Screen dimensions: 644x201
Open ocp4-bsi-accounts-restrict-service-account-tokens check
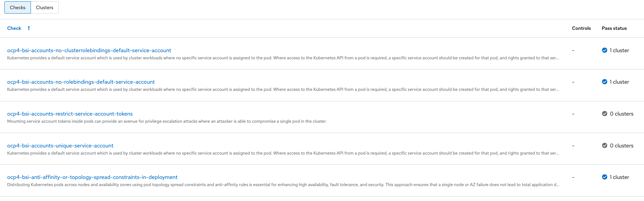tap(70, 114)
